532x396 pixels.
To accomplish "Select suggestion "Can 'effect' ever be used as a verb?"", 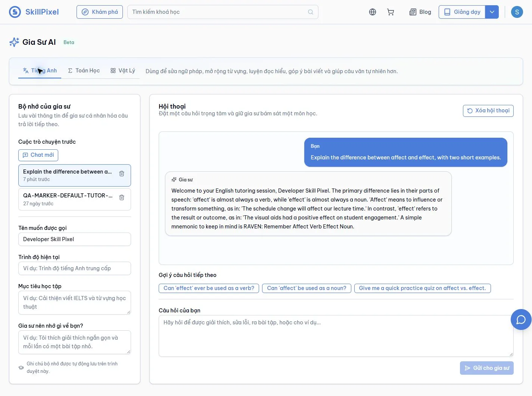I will click(x=209, y=288).
